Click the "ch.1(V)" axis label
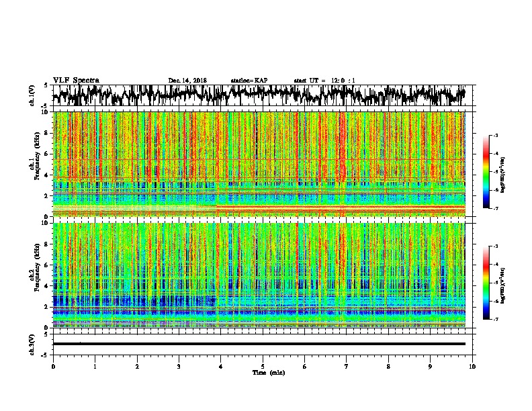 coord(32,95)
